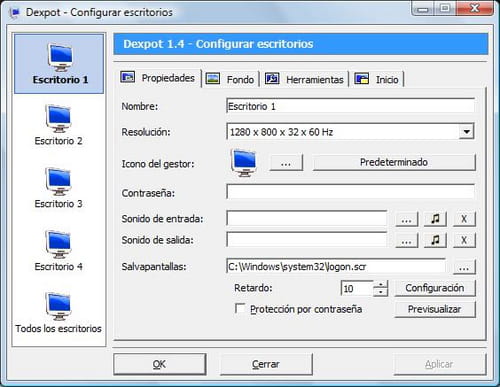500x387 pixels.
Task: Open the Herramientas tab
Action: (x=305, y=79)
